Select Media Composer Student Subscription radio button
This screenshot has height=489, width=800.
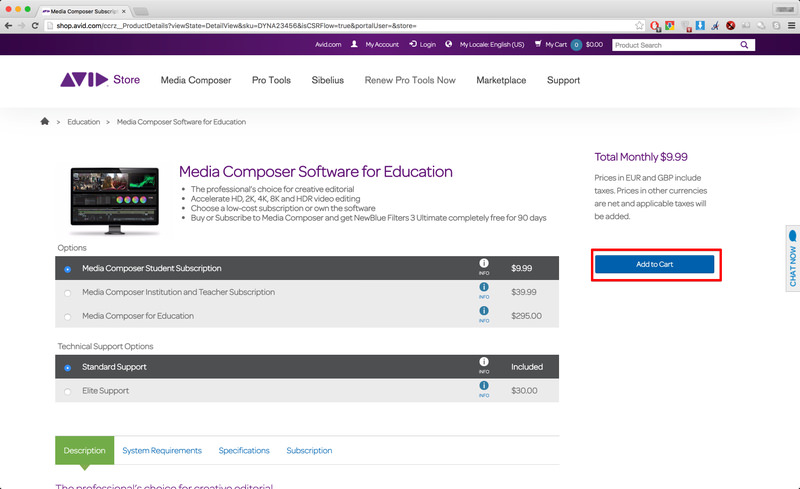pos(67,269)
